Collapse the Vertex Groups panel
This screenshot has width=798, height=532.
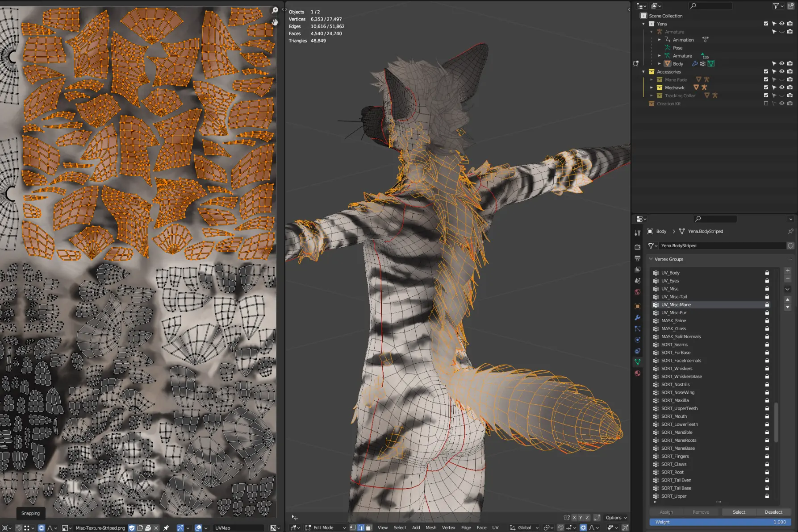click(651, 259)
